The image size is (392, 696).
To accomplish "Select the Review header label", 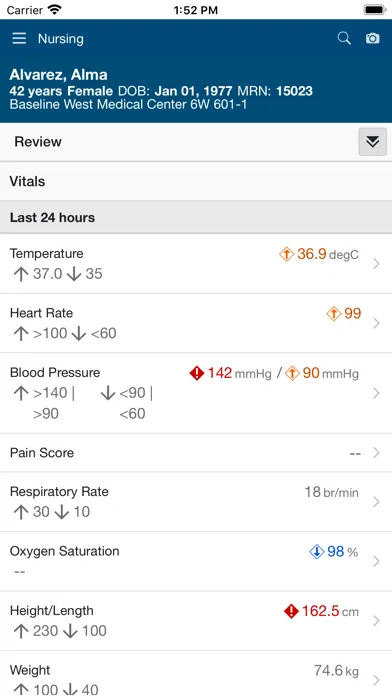I will (x=38, y=142).
